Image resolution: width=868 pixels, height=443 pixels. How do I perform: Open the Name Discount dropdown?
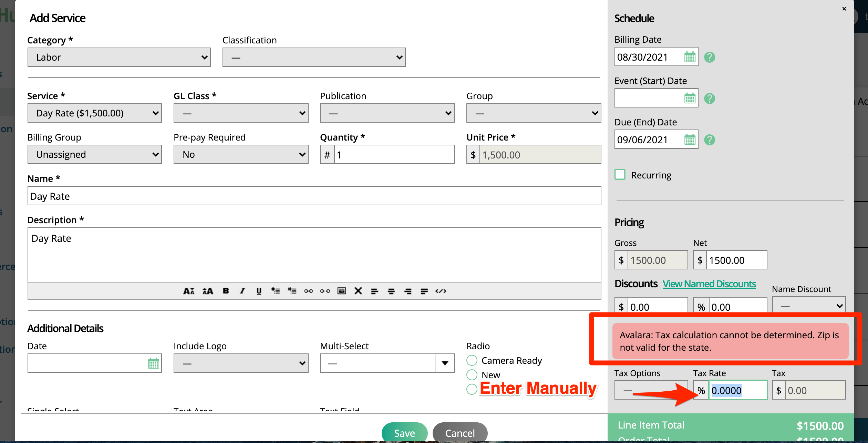click(809, 306)
